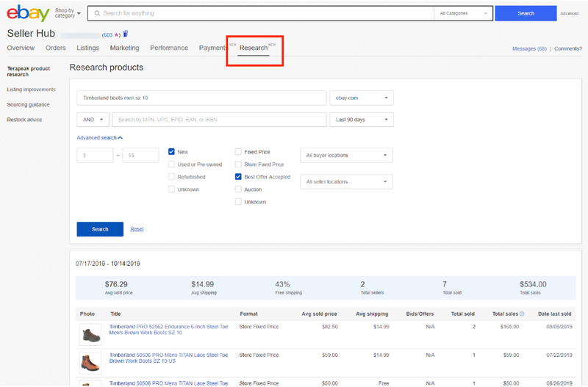
Task: Check the Unknown format checkbox
Action: point(238,201)
